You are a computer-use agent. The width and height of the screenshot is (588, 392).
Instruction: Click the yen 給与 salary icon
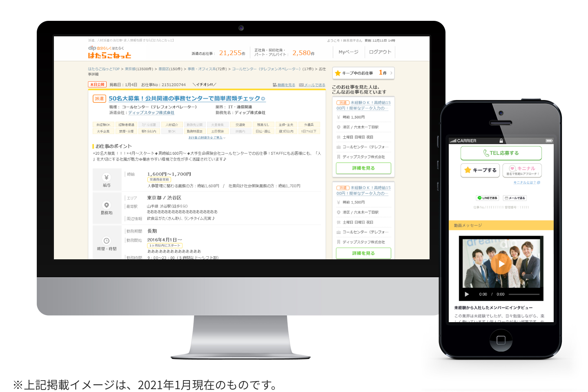point(107,178)
